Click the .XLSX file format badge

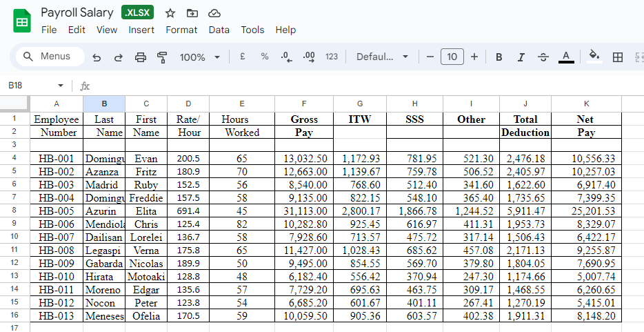tap(138, 12)
